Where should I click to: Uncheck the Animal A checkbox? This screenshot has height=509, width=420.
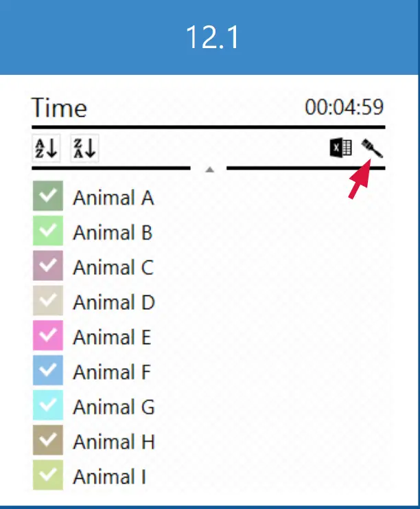tap(47, 196)
